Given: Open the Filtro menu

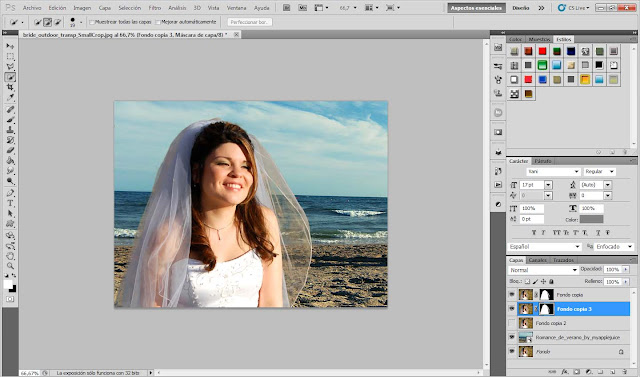Looking at the screenshot, I should (155, 8).
